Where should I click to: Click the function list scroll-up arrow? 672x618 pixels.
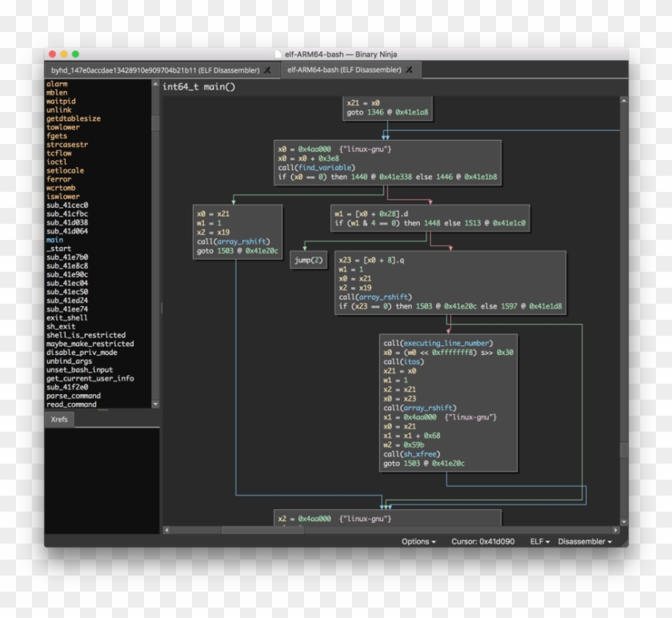tap(155, 83)
